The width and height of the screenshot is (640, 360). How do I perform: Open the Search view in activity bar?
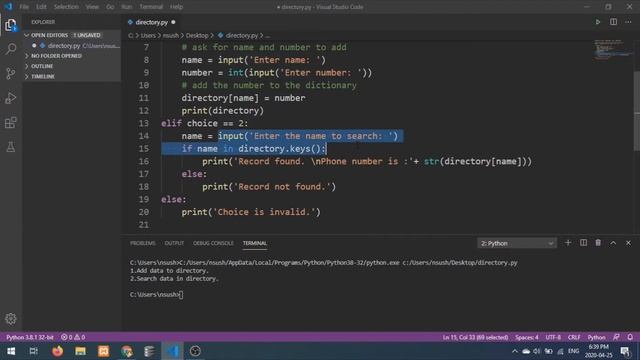pyautogui.click(x=11, y=49)
